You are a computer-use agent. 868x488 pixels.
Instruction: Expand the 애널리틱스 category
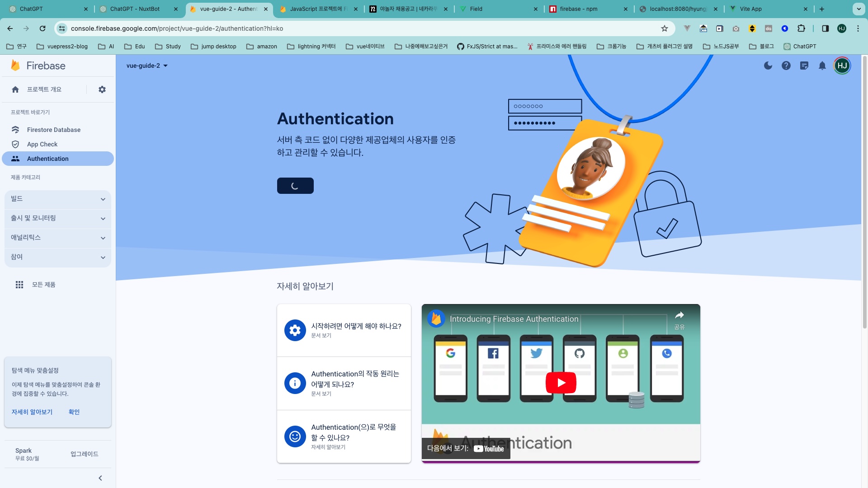tap(58, 238)
